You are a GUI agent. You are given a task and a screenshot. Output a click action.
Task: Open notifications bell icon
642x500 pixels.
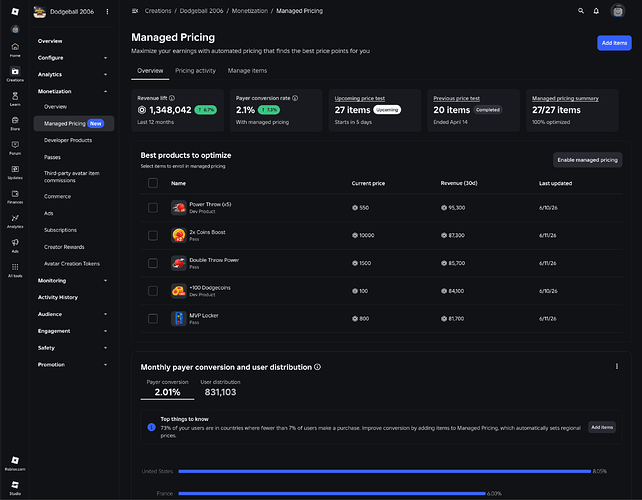[596, 11]
